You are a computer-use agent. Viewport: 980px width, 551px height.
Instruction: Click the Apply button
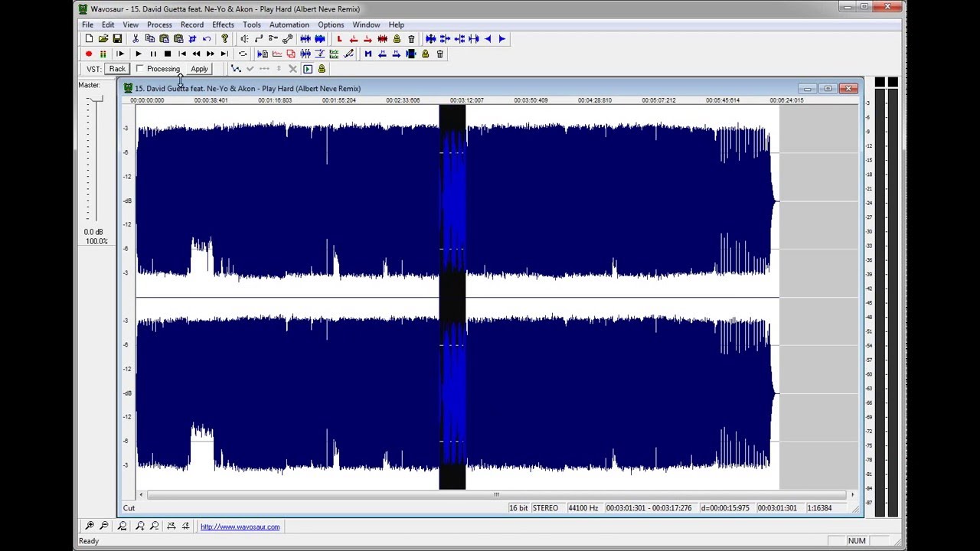coord(199,69)
